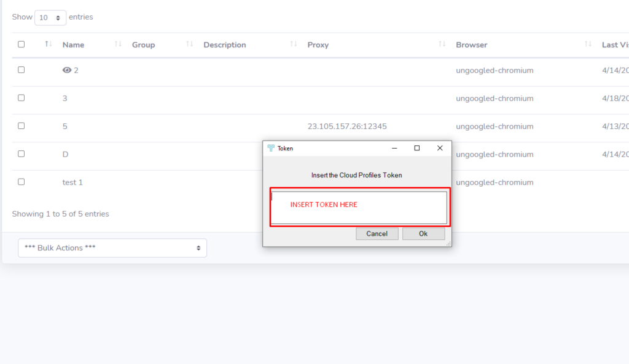
Task: Click ungoogled-chromium in profile 3 row
Action: coord(494,99)
